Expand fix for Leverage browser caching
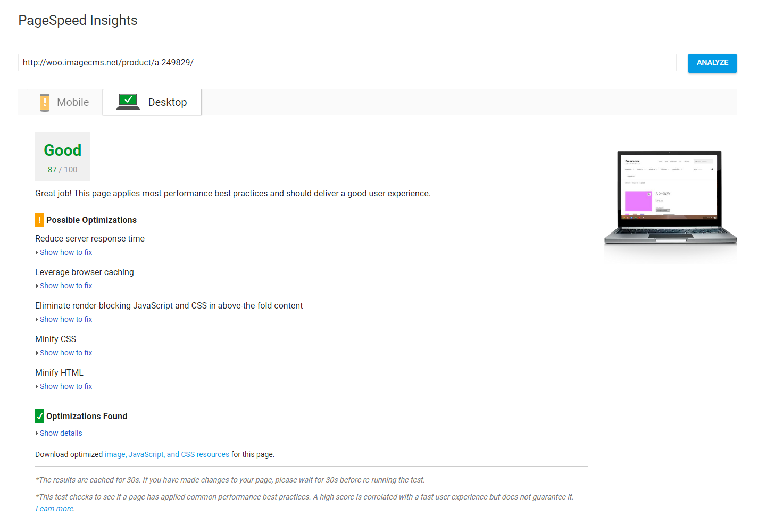Image resolution: width=758 pixels, height=532 pixels. click(x=66, y=286)
